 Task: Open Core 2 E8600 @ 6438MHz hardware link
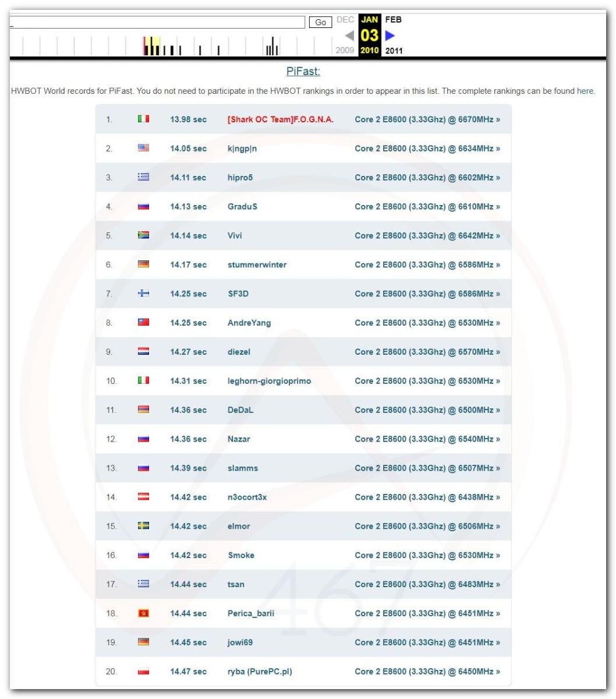[x=427, y=497]
